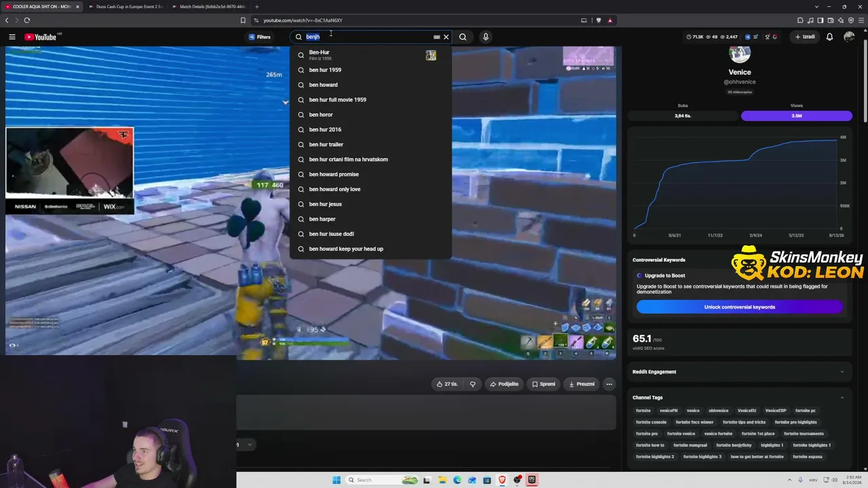This screenshot has width=868, height=488.
Task: Open the Venice channel avatar
Action: 739,53
